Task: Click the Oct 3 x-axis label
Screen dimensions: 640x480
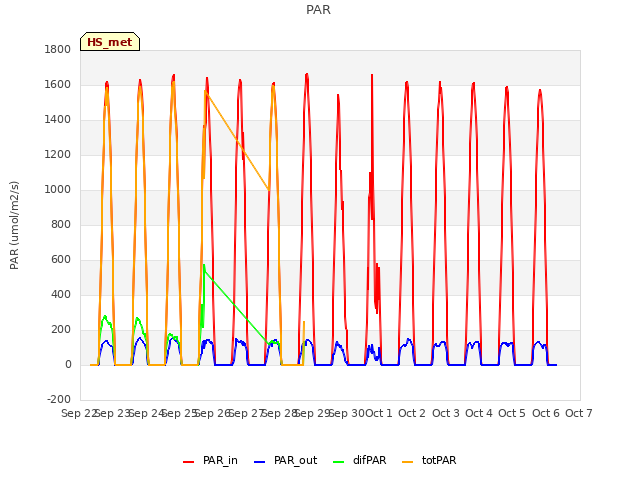Action: click(445, 413)
